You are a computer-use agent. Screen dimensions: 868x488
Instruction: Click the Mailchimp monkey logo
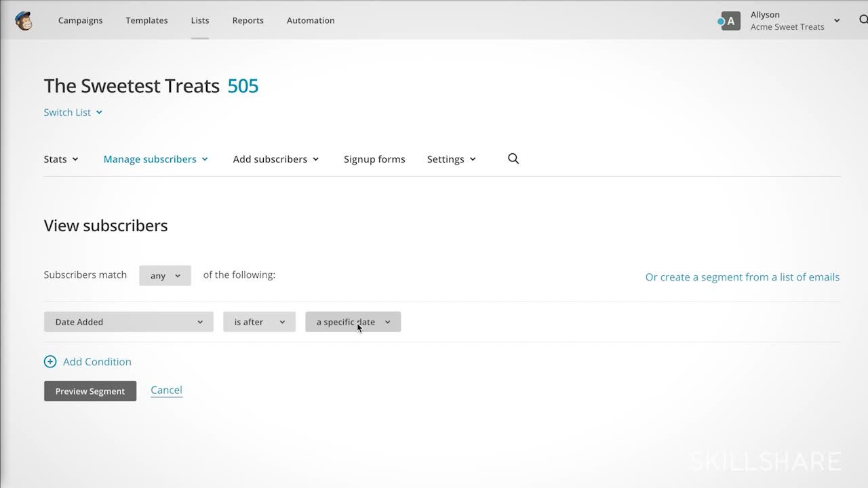(24, 20)
